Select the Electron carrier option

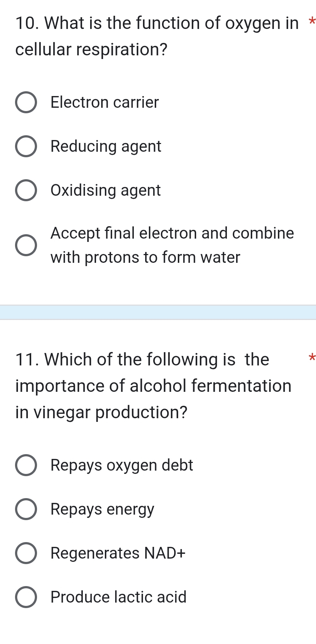[x=26, y=103]
